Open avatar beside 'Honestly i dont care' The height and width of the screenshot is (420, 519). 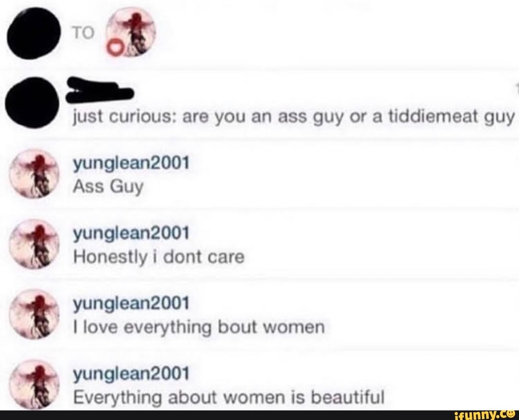(x=35, y=244)
